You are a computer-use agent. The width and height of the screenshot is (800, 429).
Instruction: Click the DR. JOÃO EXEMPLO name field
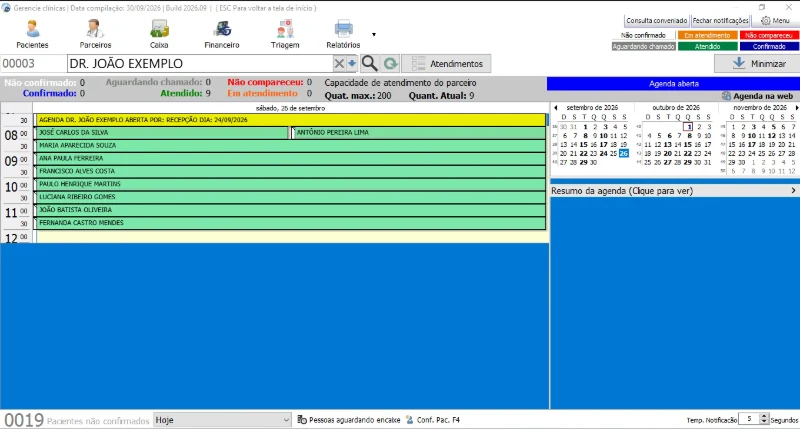click(200, 64)
